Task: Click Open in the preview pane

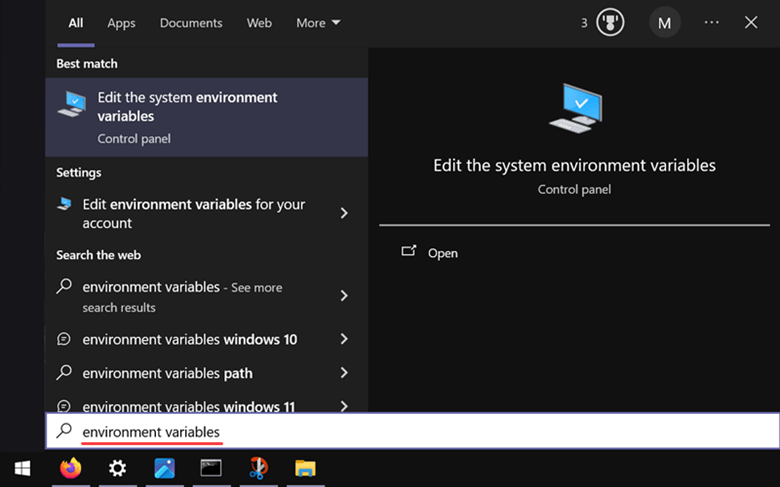Action: click(443, 253)
